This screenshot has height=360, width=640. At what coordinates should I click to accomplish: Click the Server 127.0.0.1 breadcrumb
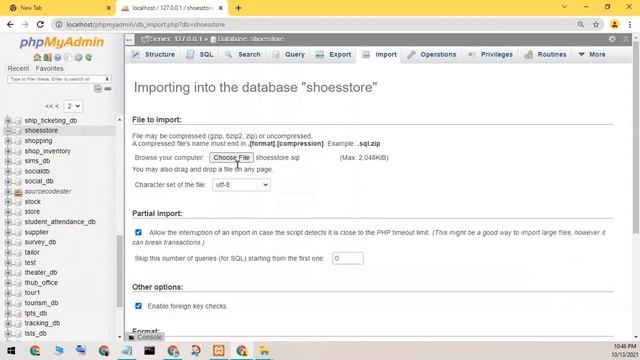[x=176, y=39]
